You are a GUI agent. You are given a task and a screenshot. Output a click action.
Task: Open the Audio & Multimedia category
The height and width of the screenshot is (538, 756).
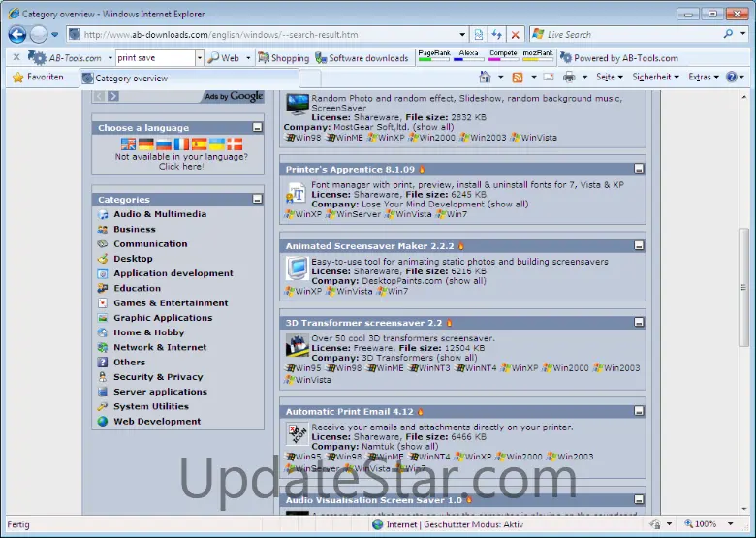[x=160, y=214]
